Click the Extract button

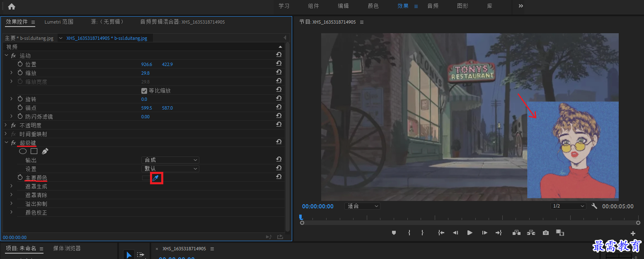point(531,233)
